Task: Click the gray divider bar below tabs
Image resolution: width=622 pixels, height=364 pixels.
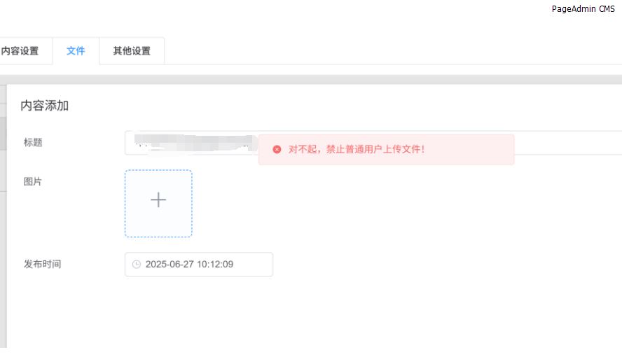Action: pos(311,79)
